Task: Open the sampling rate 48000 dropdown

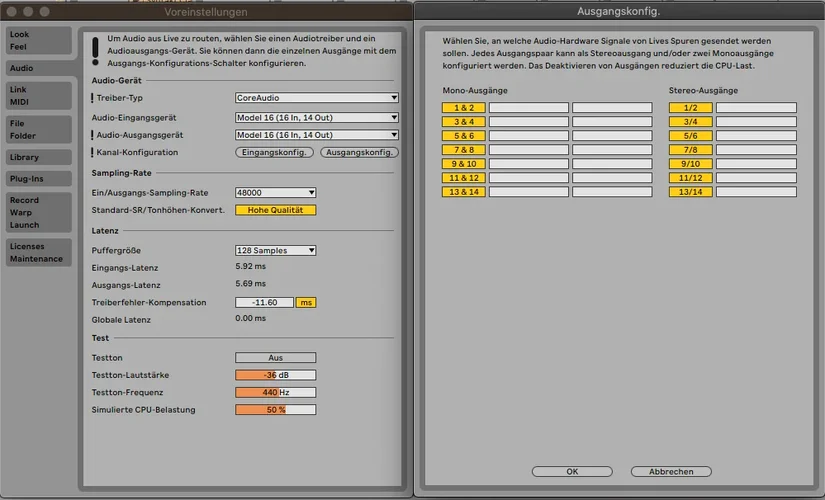Action: pyautogui.click(x=275, y=192)
